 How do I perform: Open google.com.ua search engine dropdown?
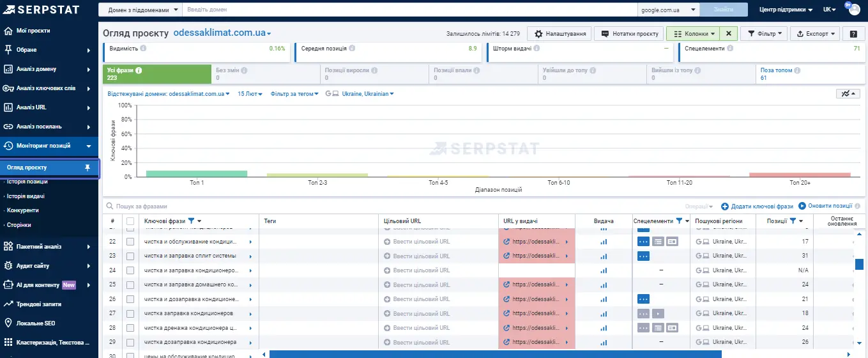point(669,10)
